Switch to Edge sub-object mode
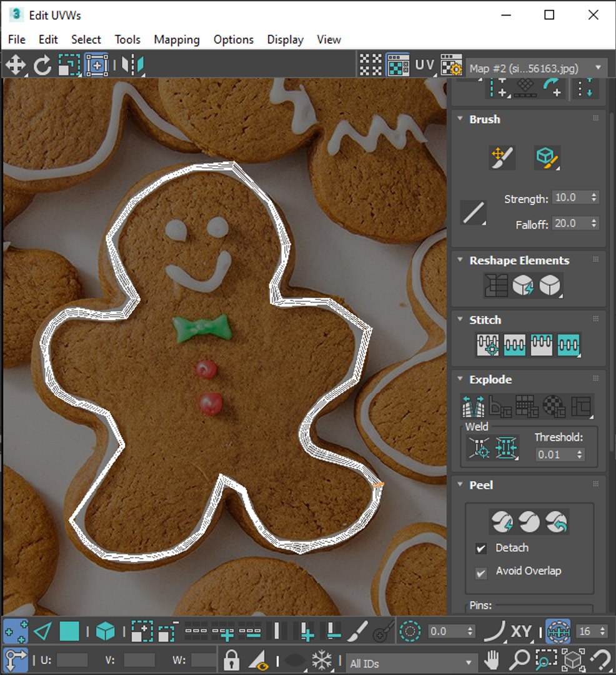Viewport: 616px width, 675px height. (42, 632)
